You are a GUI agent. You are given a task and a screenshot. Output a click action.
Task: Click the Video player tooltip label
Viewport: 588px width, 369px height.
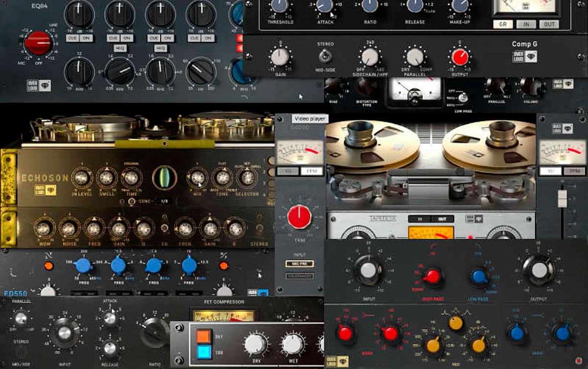pyautogui.click(x=309, y=119)
